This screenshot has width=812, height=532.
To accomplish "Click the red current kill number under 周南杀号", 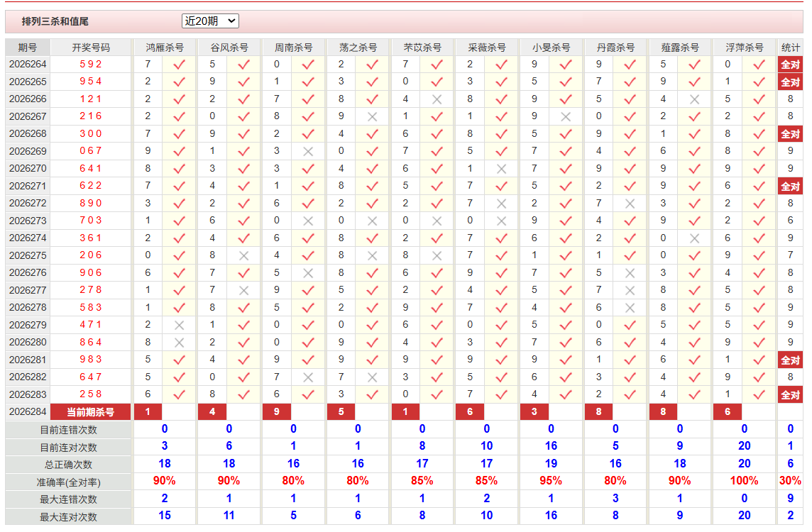I will 277,412.
